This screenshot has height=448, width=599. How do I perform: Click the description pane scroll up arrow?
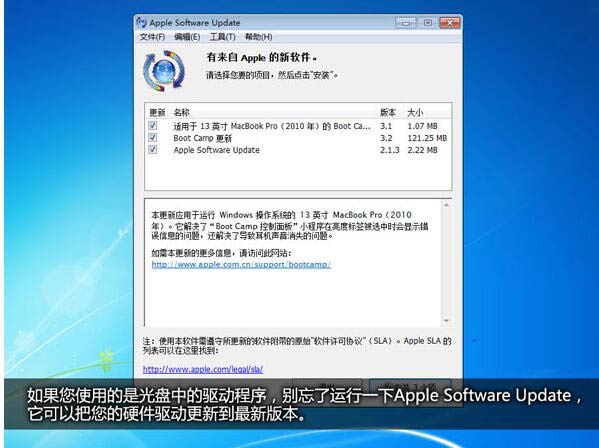(x=446, y=205)
